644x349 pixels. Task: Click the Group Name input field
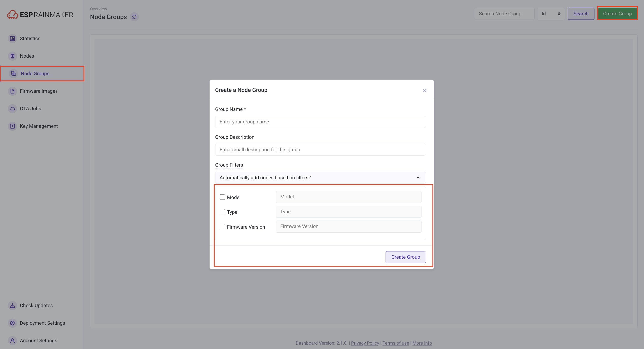320,122
